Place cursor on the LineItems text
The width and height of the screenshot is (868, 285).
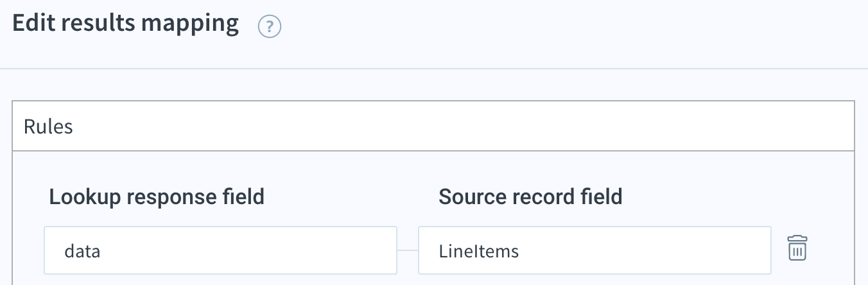point(479,251)
